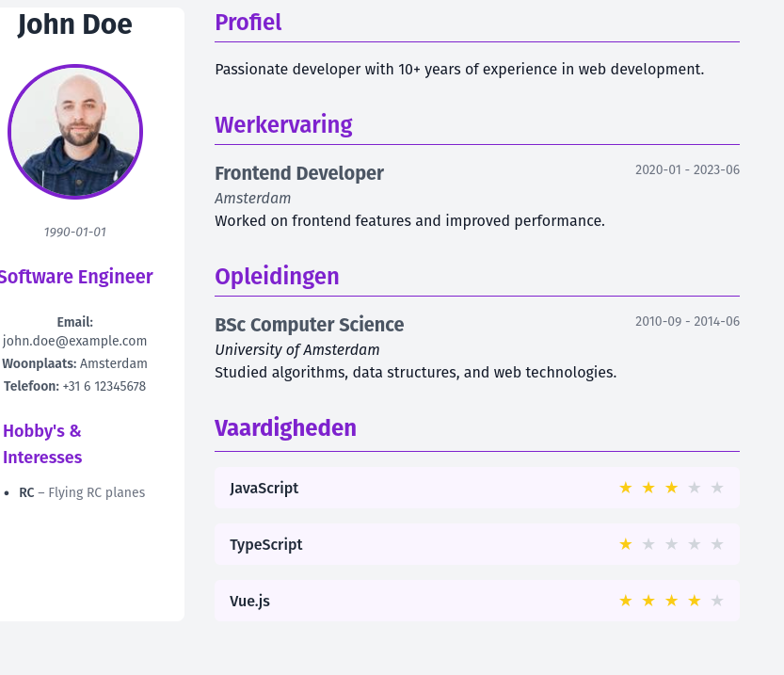
Task: Click the Software Engineer title text
Action: point(76,277)
